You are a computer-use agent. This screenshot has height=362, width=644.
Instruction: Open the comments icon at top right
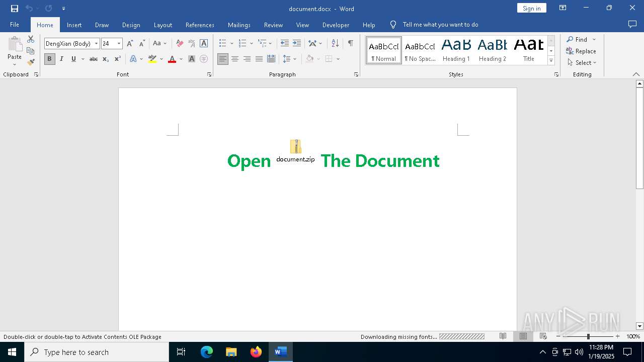click(632, 24)
